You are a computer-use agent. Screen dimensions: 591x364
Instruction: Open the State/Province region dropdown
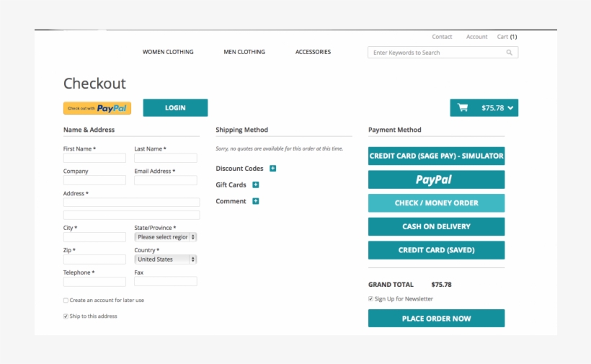[166, 237]
